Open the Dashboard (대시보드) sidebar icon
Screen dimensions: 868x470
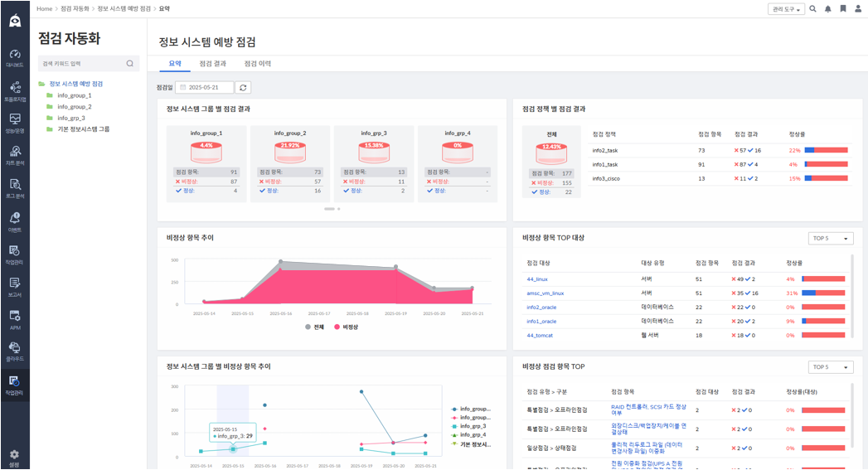15,57
